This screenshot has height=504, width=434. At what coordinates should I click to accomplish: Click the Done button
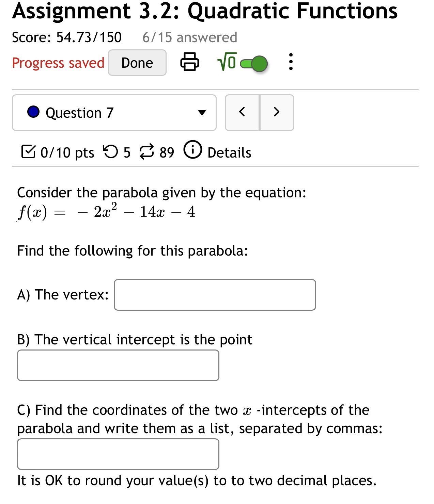(137, 63)
